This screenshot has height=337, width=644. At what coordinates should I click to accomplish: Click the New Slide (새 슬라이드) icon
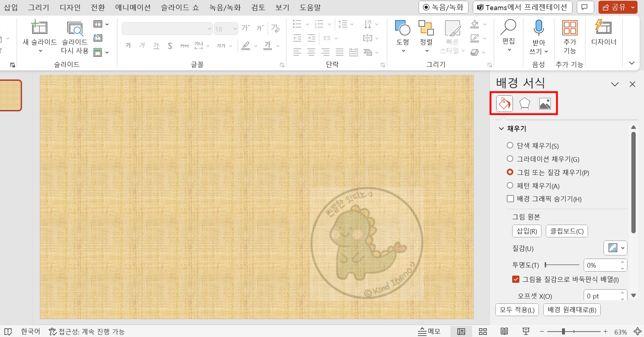[39, 28]
